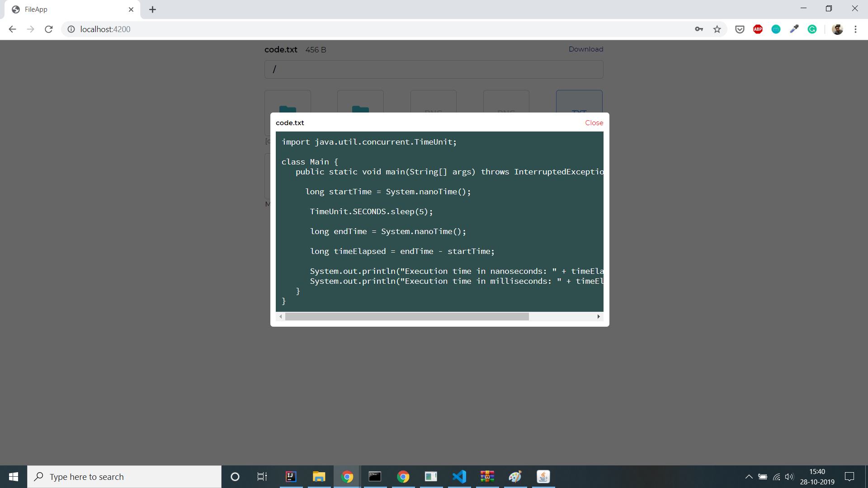
Task: Open the Grammarly extension icon
Action: coord(812,29)
